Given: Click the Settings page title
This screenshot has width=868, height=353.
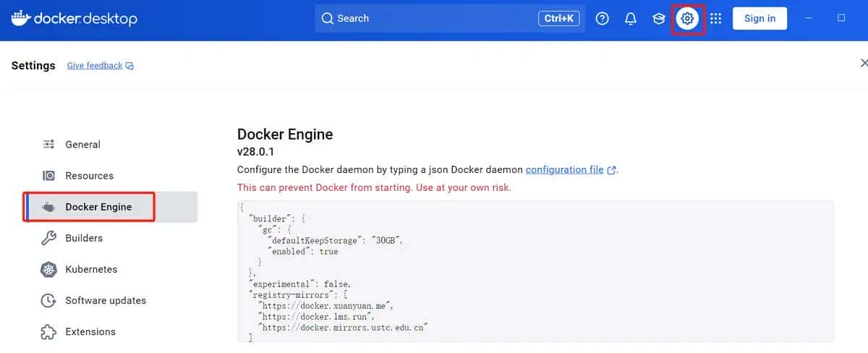Looking at the screenshot, I should [33, 66].
